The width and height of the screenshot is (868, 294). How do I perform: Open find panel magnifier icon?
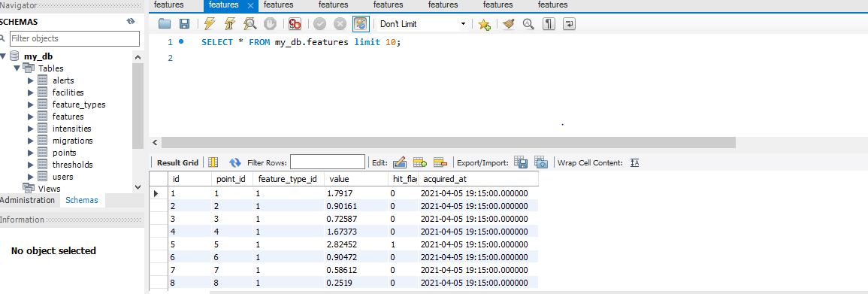click(528, 24)
